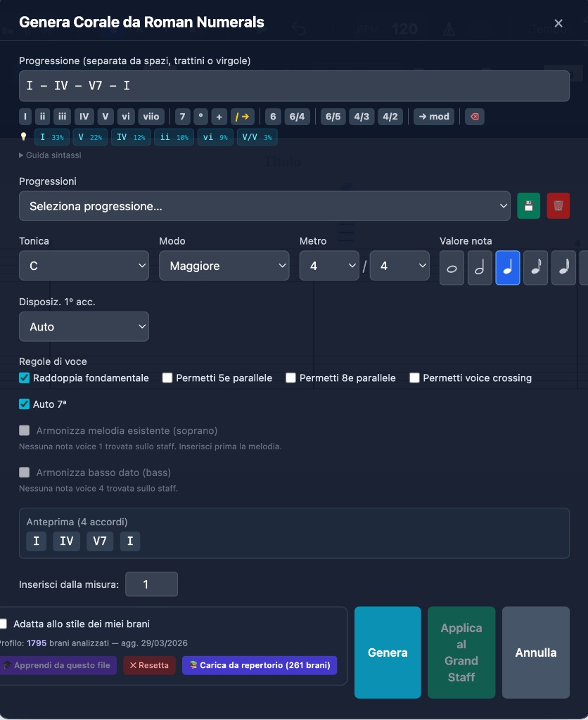Click the Inserisci dalla misura number field
This screenshot has width=588, height=720.
click(x=151, y=584)
